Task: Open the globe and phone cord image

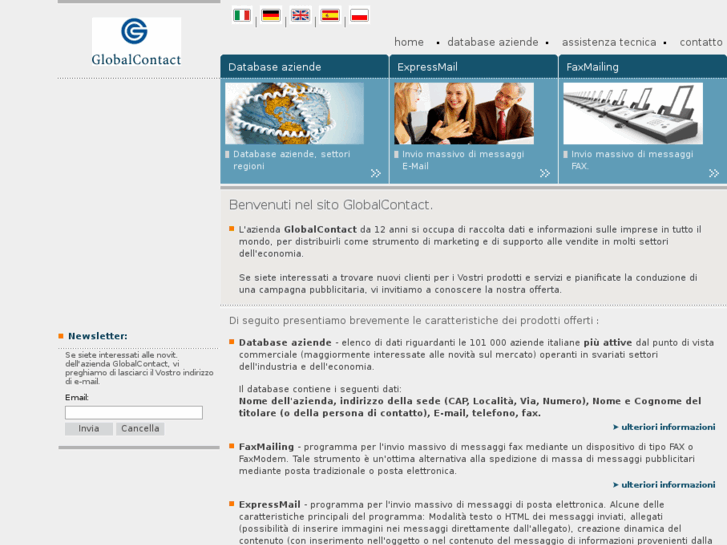Action: (294, 114)
